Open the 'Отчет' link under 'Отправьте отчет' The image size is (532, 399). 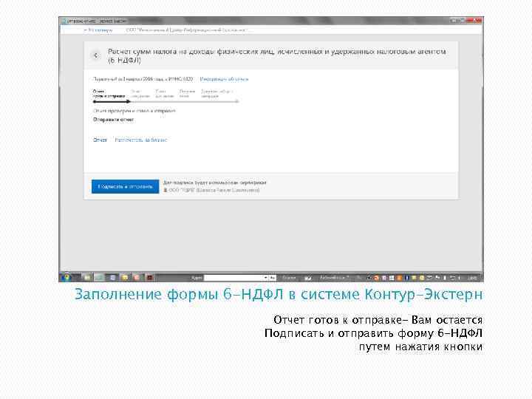click(100, 140)
